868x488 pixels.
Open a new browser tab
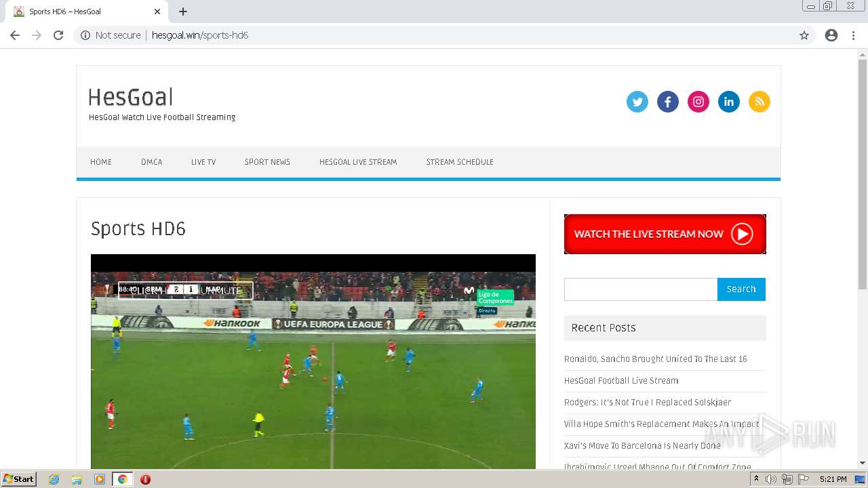(183, 12)
